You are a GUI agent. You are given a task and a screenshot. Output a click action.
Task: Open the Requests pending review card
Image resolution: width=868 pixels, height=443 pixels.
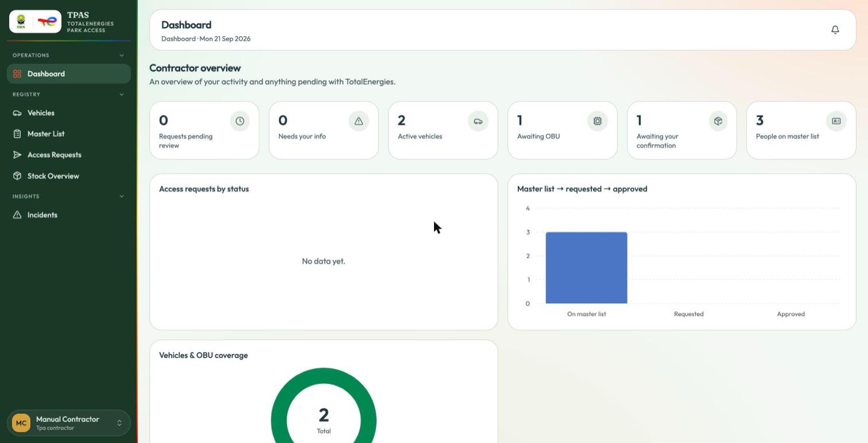[x=204, y=130]
